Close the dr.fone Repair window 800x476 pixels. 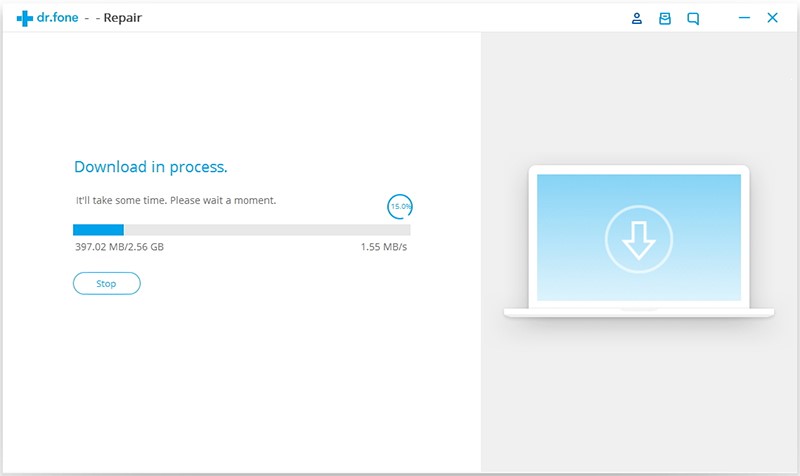click(772, 18)
